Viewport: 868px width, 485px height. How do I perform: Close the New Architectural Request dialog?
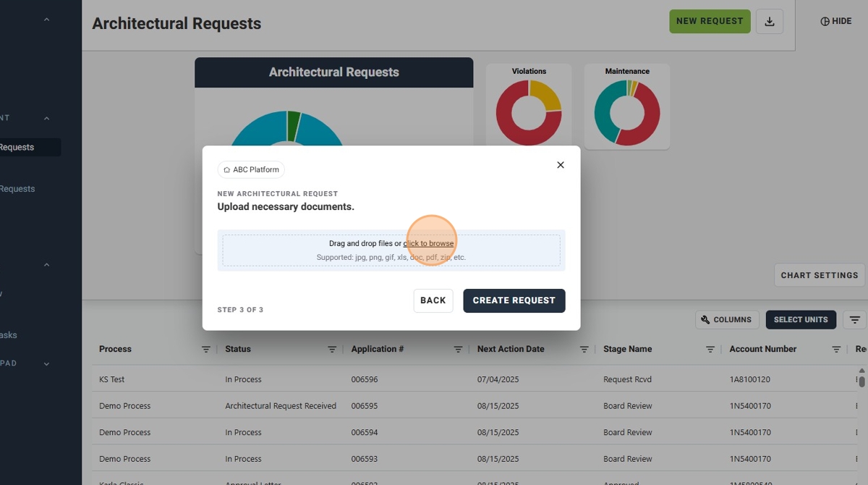tap(560, 165)
